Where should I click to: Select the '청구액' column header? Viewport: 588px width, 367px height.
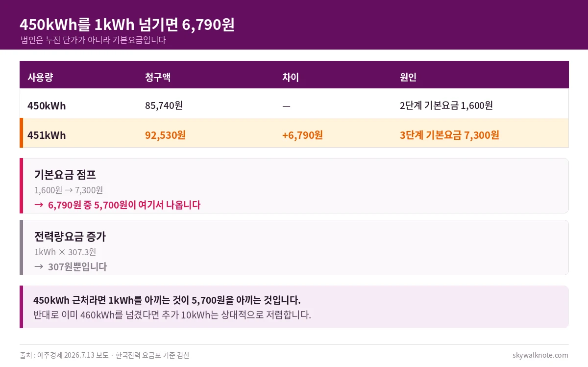[158, 77]
